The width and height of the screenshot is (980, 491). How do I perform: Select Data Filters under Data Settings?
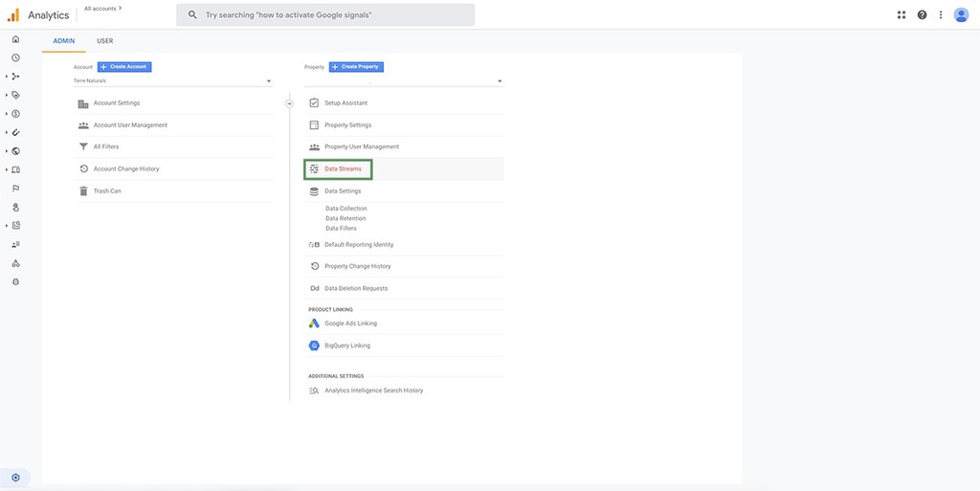click(342, 229)
